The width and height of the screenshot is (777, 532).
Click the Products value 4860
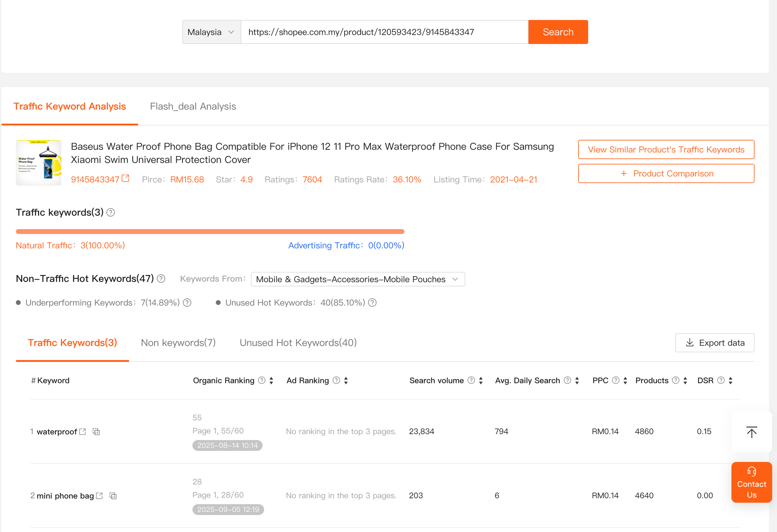644,431
